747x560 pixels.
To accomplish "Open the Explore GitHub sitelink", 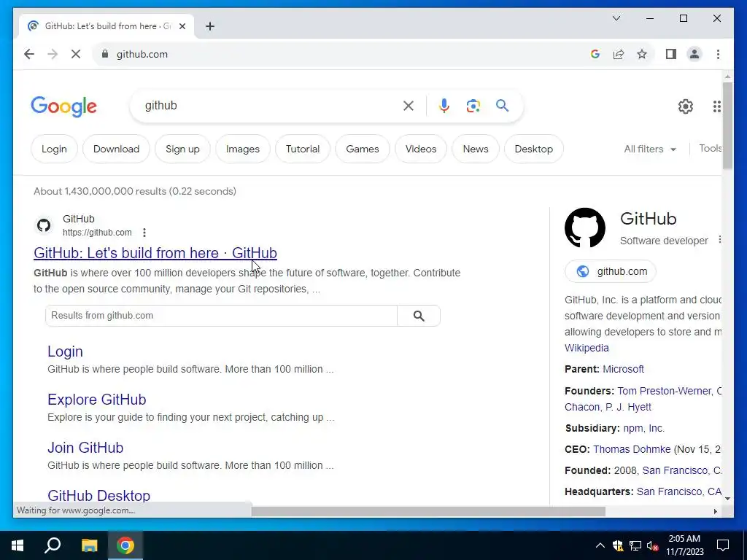I will click(x=97, y=400).
